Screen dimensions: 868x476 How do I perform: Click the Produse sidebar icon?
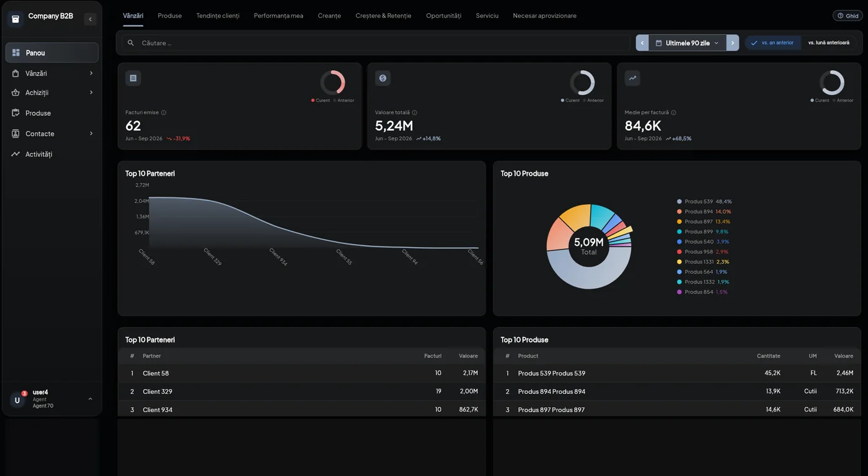pyautogui.click(x=15, y=113)
